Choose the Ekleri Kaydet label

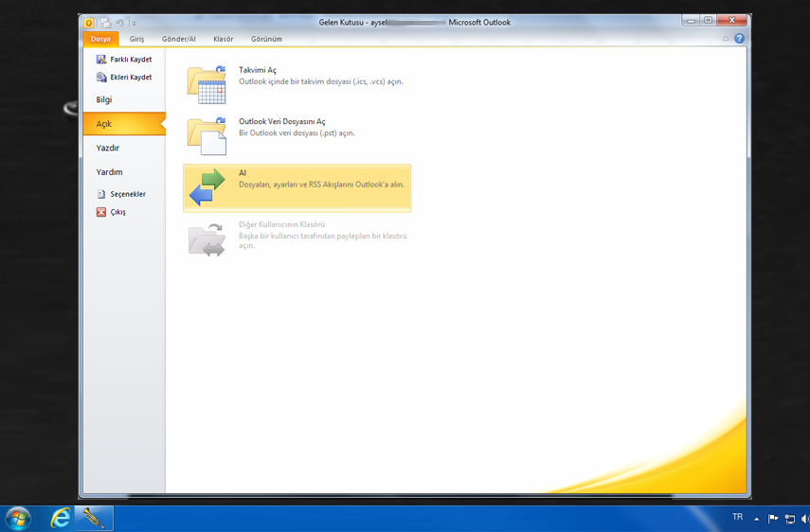pyautogui.click(x=131, y=77)
